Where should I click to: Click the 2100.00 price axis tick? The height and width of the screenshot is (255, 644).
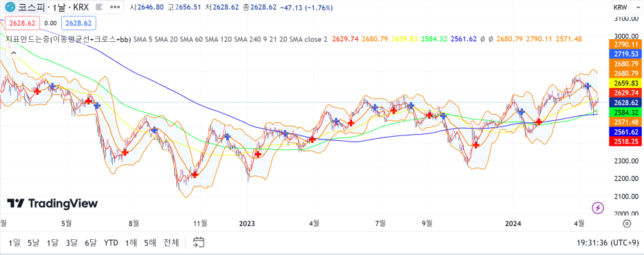click(627, 197)
